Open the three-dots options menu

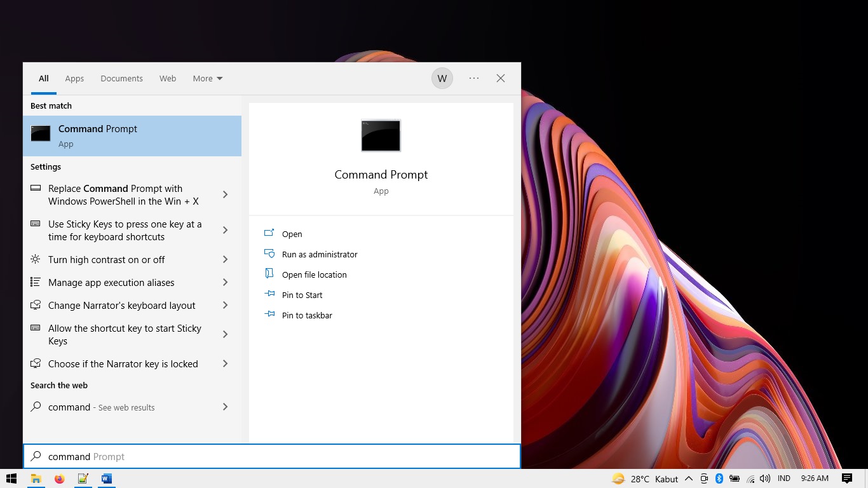[474, 78]
